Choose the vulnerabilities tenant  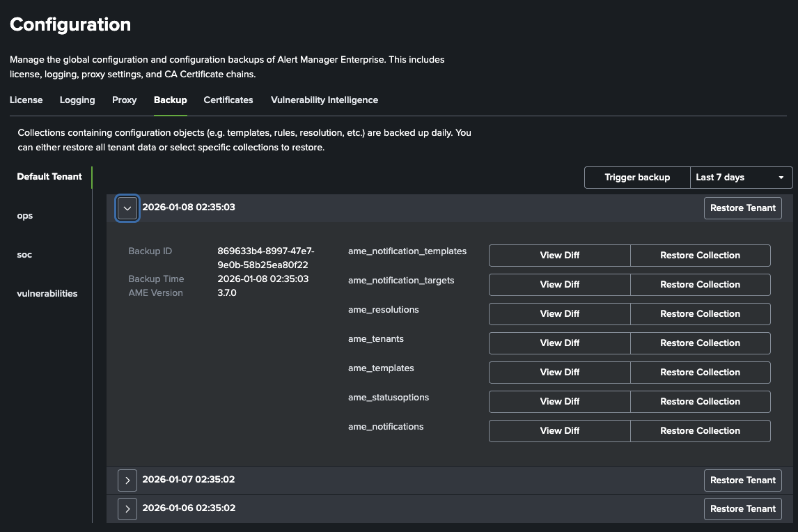47,294
